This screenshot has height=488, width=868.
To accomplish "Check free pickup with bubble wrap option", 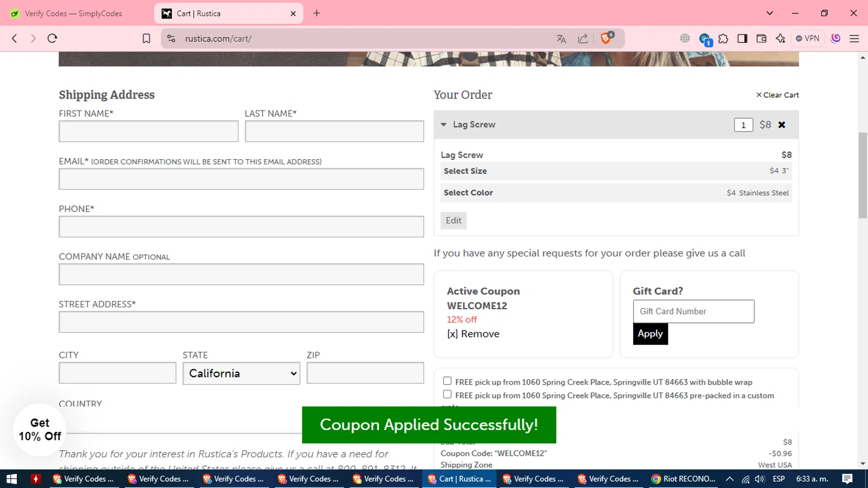I will [x=447, y=381].
